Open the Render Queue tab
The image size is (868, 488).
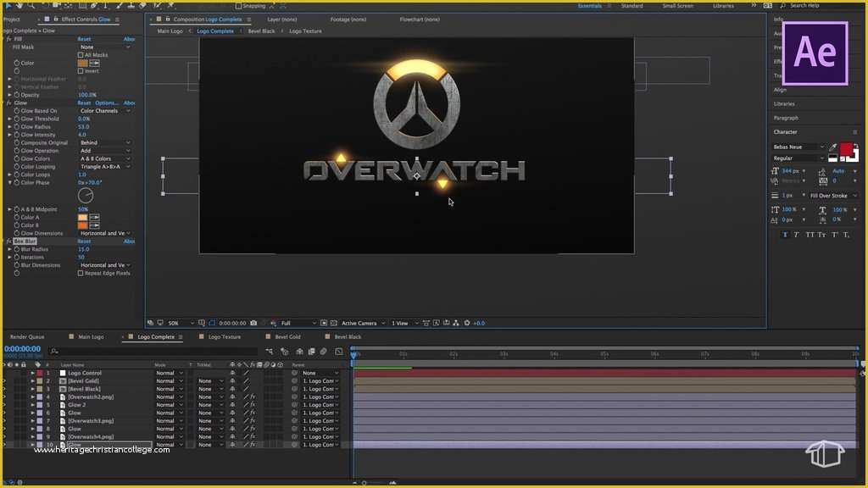27,336
